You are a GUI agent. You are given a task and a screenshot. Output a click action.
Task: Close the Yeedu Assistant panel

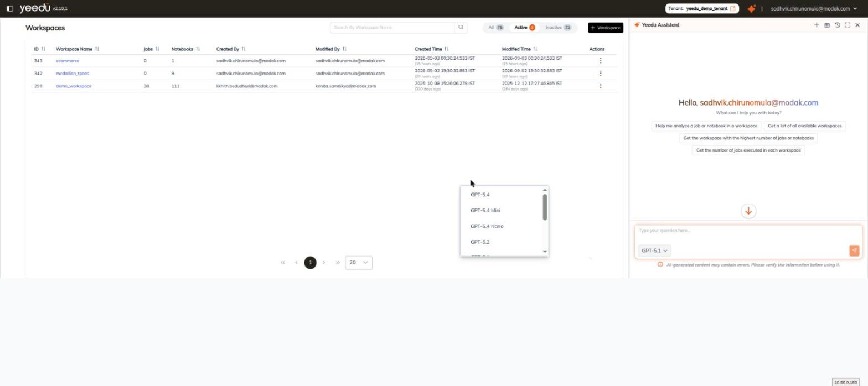pos(857,25)
